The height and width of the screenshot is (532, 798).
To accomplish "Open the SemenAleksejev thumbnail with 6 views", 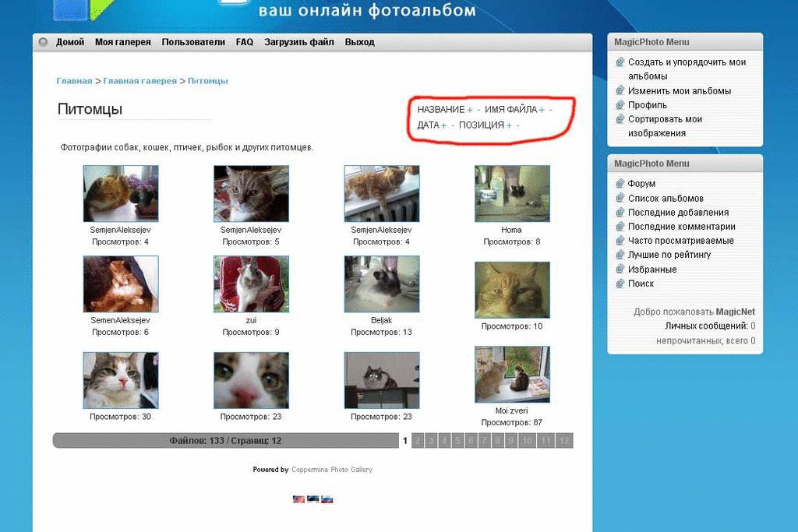I will [121, 284].
